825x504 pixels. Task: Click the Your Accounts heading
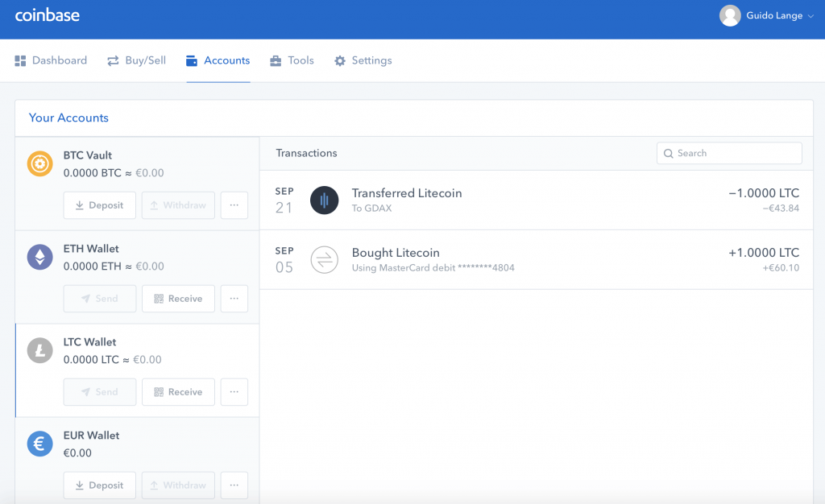(x=68, y=118)
